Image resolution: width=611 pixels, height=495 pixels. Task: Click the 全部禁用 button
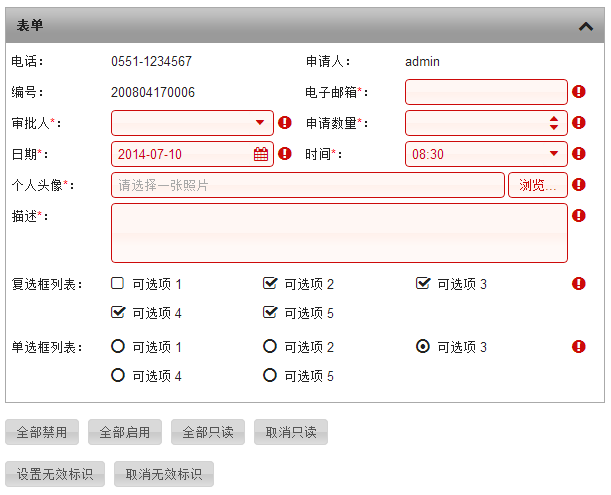tap(42, 432)
